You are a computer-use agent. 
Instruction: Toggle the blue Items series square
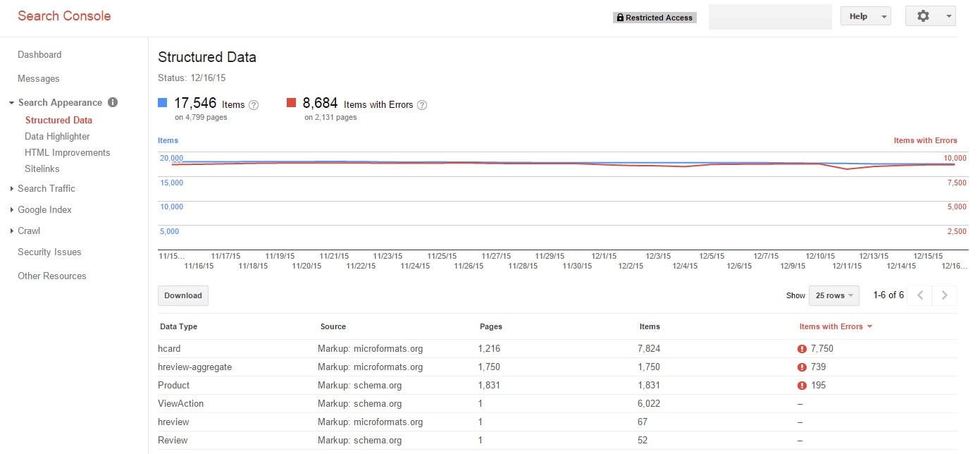(163, 103)
